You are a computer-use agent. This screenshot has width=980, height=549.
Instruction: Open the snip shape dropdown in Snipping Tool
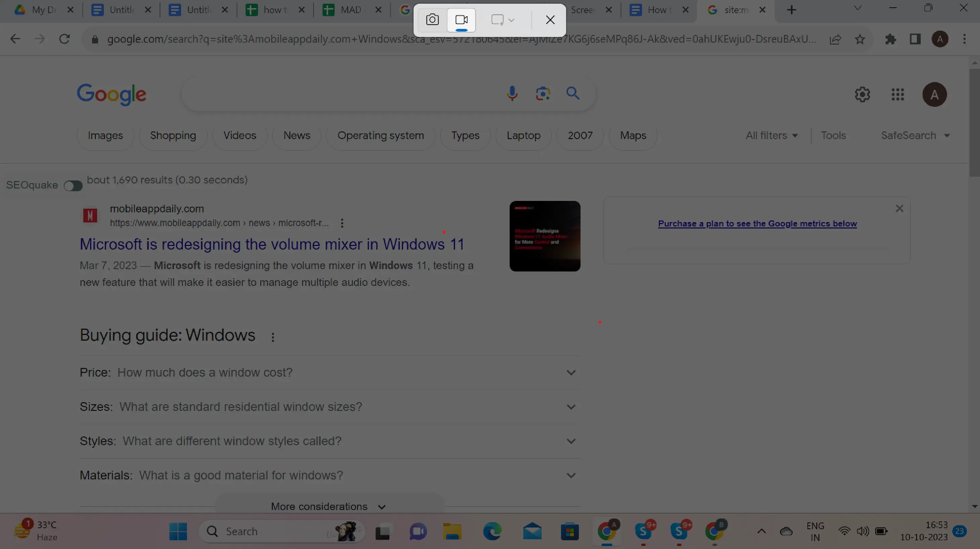click(503, 20)
